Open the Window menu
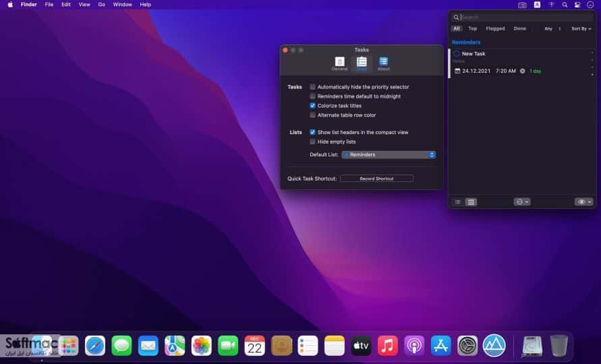The image size is (601, 364). click(122, 5)
